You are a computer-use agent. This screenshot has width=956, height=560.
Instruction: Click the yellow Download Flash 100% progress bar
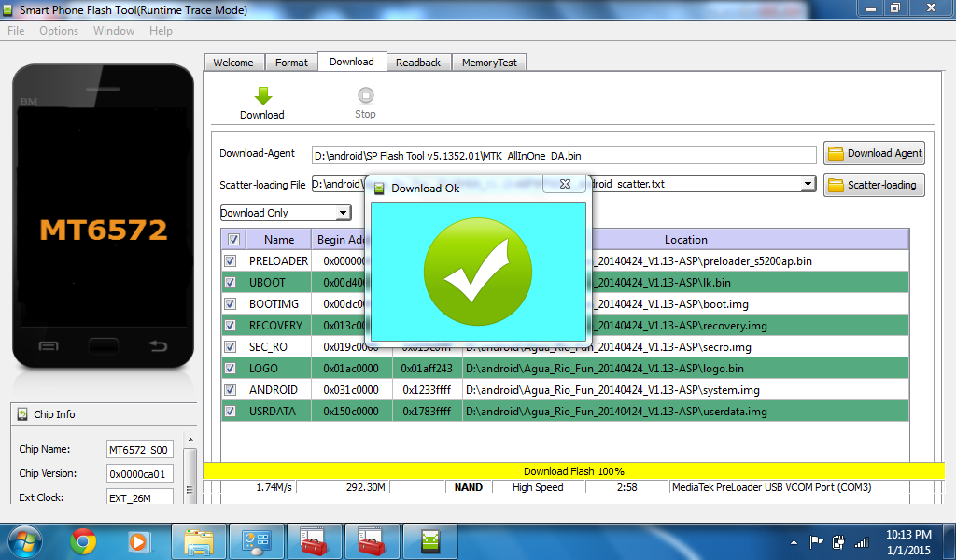[574, 471]
